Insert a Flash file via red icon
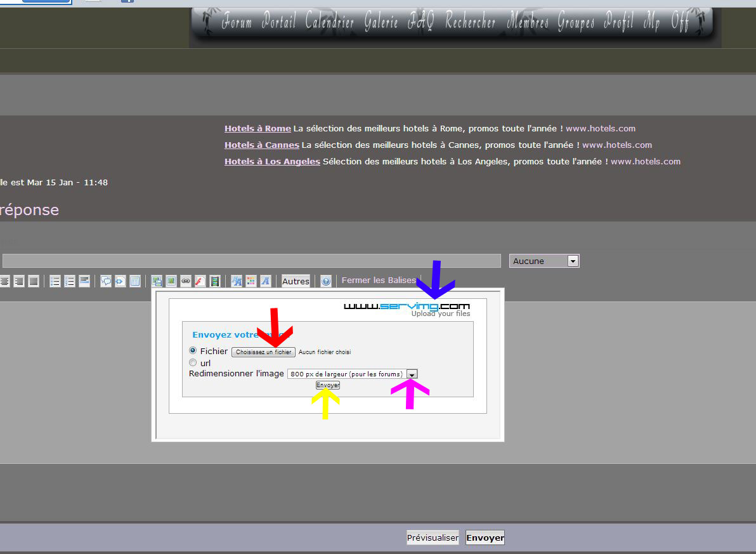Viewport: 756px width, 554px height. click(200, 281)
